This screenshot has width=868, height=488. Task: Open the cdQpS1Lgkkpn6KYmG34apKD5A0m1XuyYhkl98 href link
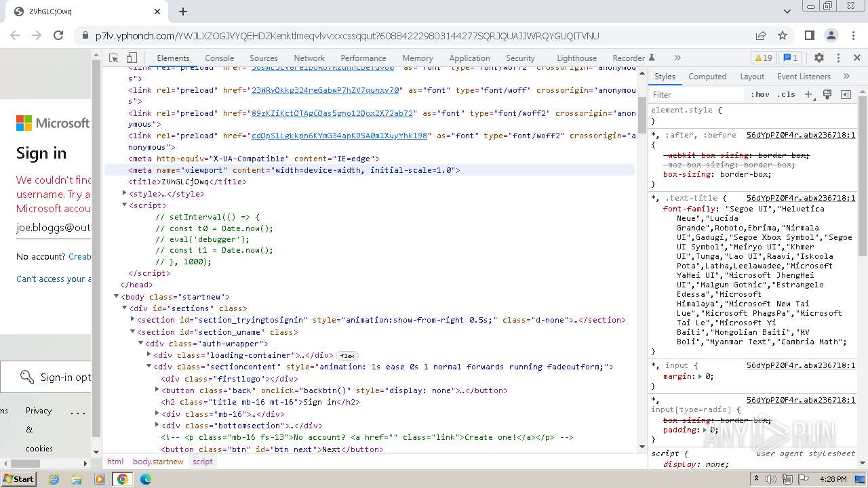(339, 136)
